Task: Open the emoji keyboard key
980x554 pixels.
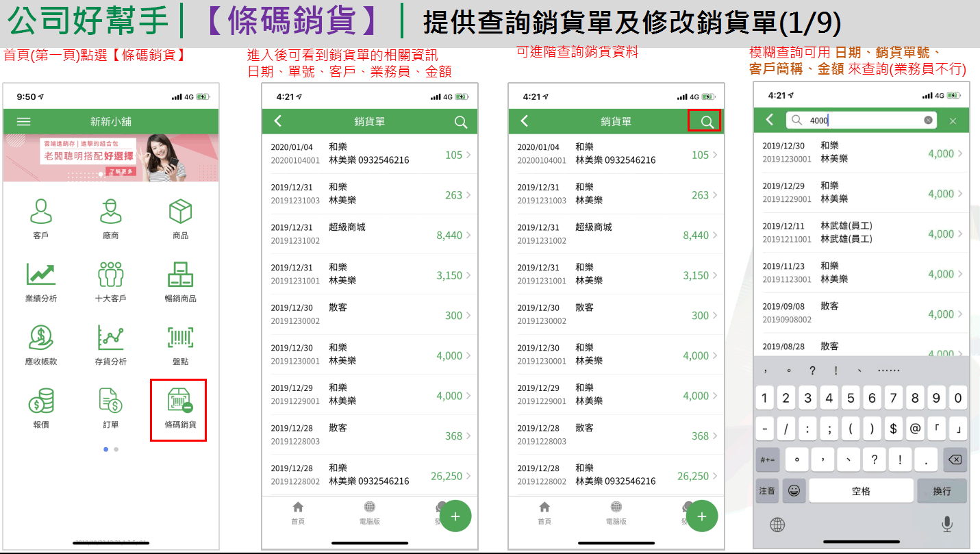Action: click(x=794, y=491)
